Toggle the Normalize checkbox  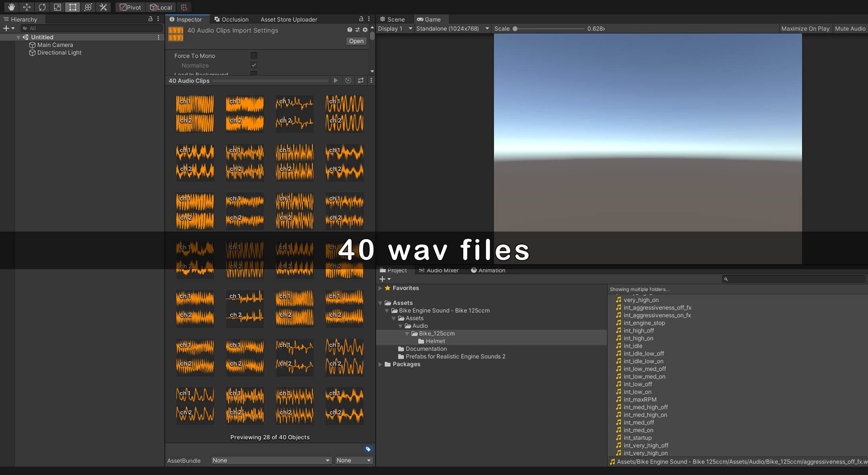tap(254, 65)
